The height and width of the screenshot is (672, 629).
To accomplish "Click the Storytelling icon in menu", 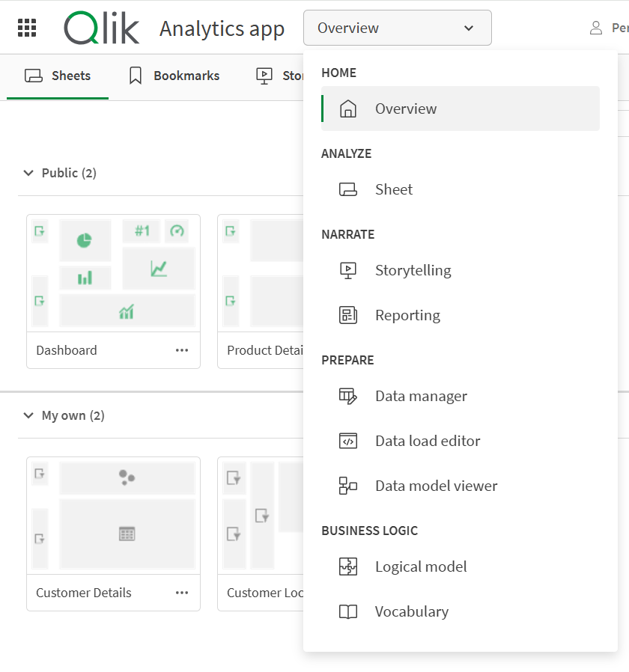I will pyautogui.click(x=347, y=270).
